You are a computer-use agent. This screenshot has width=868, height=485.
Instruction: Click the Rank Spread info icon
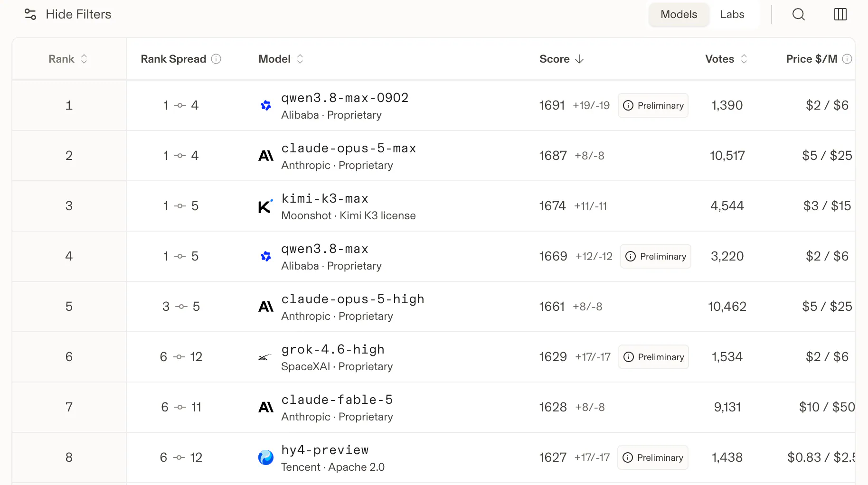[x=216, y=59]
